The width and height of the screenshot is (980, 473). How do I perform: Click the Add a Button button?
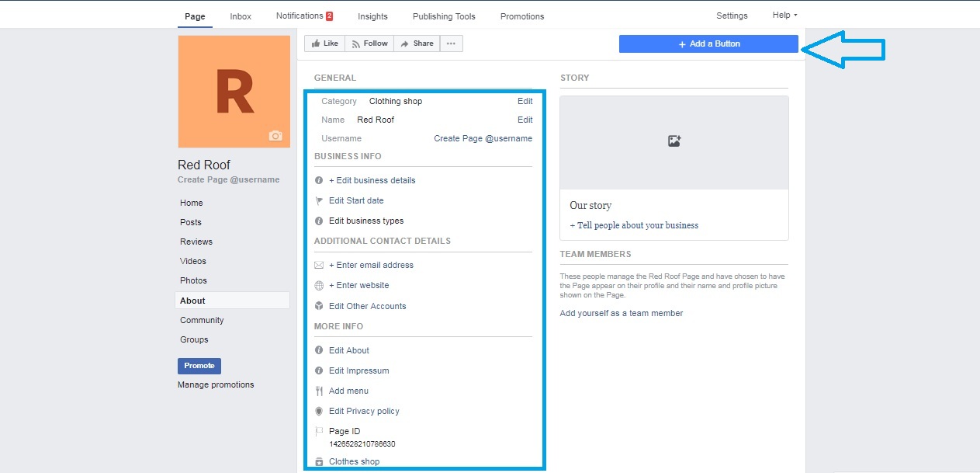[708, 43]
